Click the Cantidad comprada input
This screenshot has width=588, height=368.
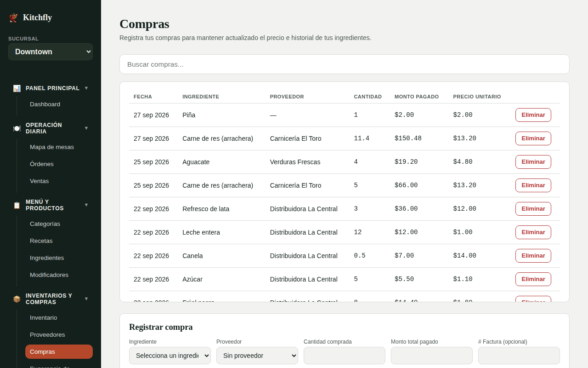tap(345, 356)
